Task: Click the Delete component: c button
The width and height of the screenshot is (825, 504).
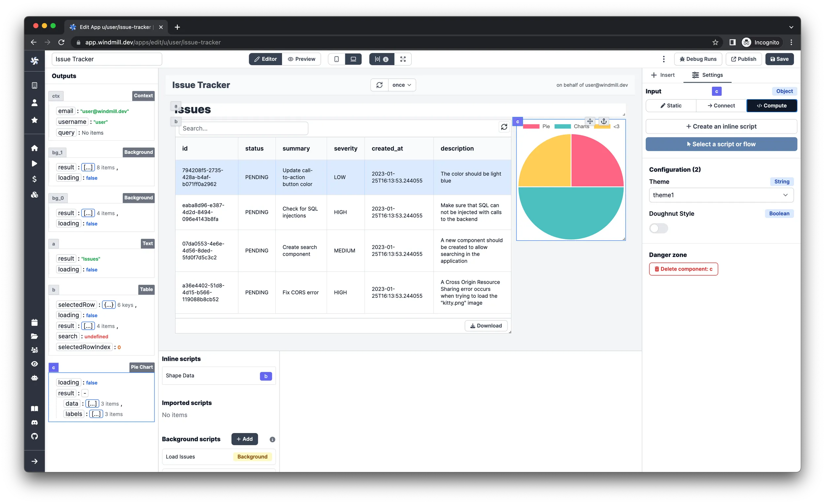Action: tap(683, 269)
